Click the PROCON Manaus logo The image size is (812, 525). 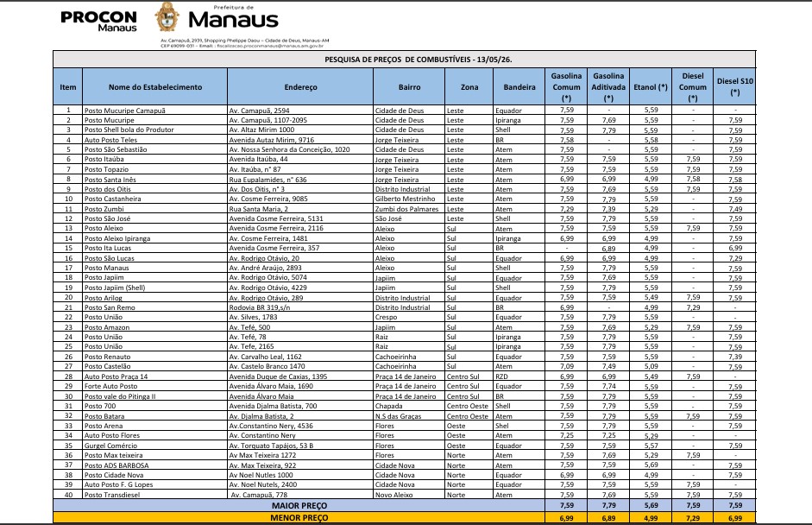tap(98, 22)
